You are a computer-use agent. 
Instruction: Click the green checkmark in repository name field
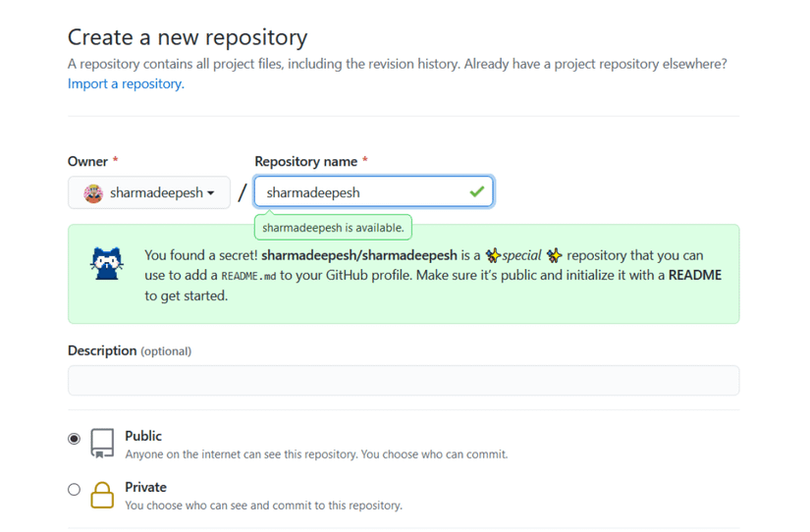click(x=477, y=191)
